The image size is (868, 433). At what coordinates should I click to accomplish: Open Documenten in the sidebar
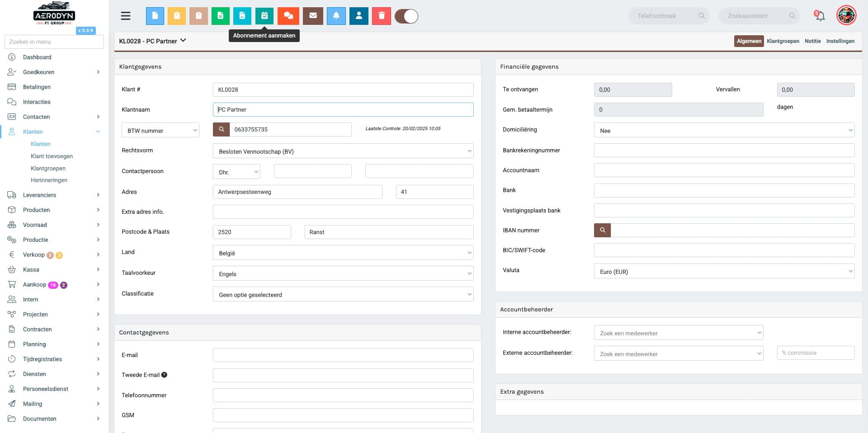[54, 419]
